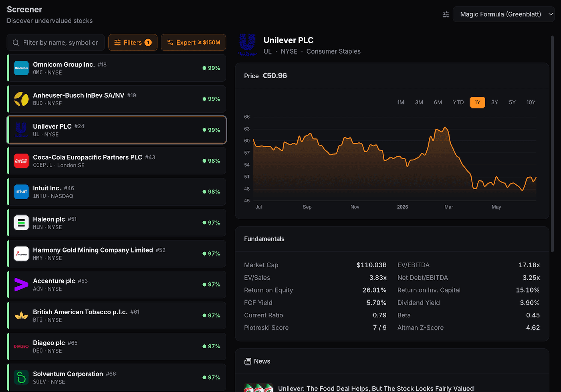Select the 1M chart range
This screenshot has height=392, width=561.
point(401,102)
